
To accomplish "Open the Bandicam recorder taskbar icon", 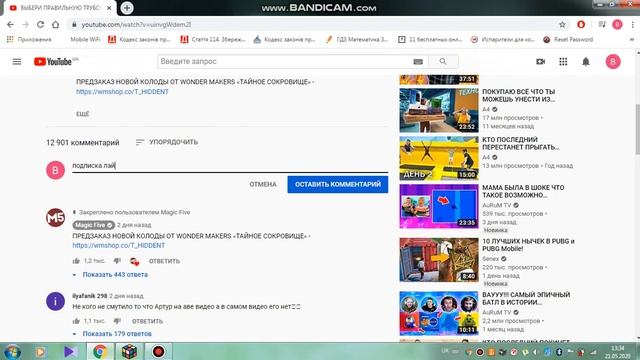I will [158, 351].
